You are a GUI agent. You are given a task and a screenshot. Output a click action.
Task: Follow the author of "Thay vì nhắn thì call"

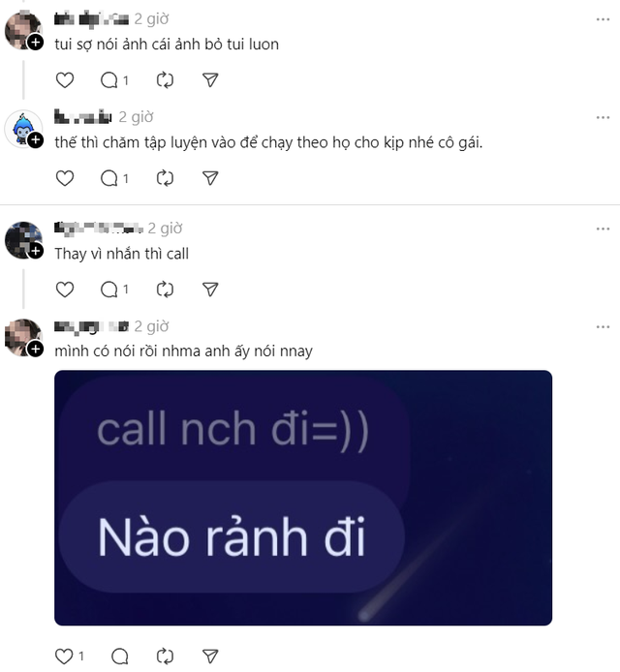point(36,251)
